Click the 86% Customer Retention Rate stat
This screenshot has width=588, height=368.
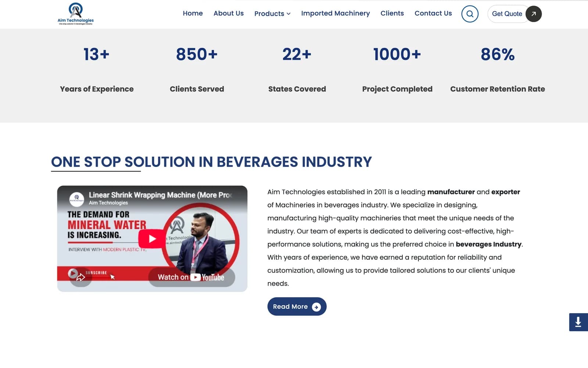(x=498, y=70)
